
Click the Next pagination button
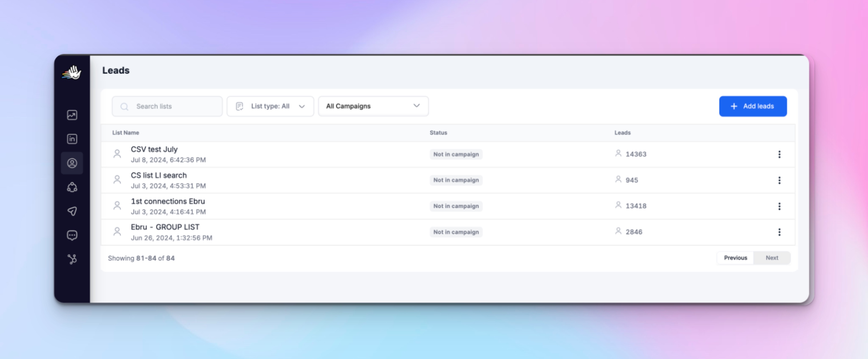coord(772,258)
